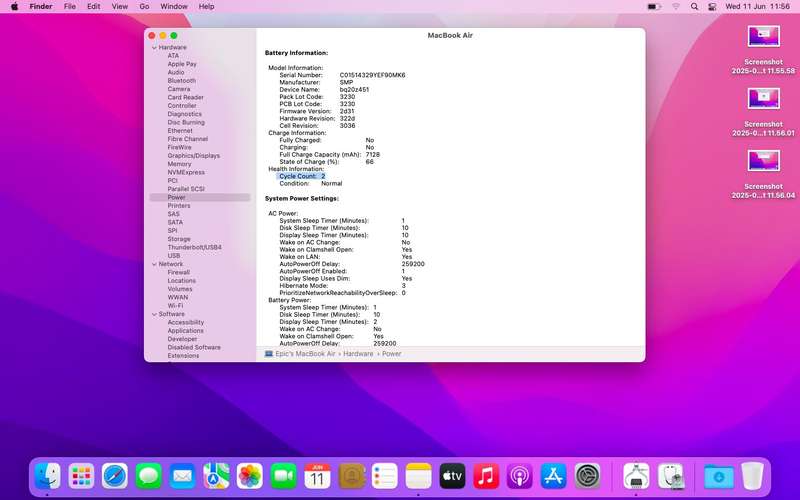Open Mail app in the Dock
The height and width of the screenshot is (500, 800).
182,477
